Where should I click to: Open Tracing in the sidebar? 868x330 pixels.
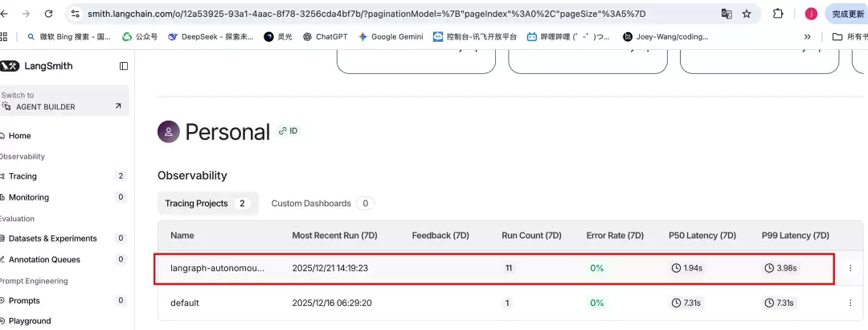23,175
